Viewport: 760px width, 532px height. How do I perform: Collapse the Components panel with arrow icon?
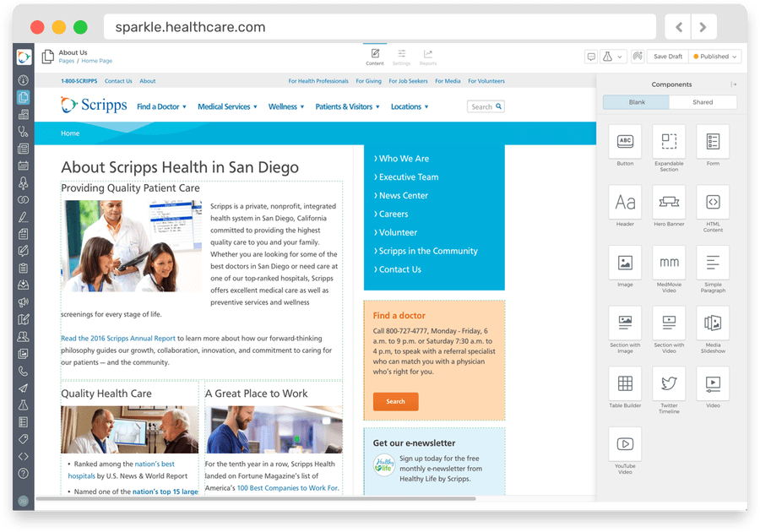[x=734, y=84]
